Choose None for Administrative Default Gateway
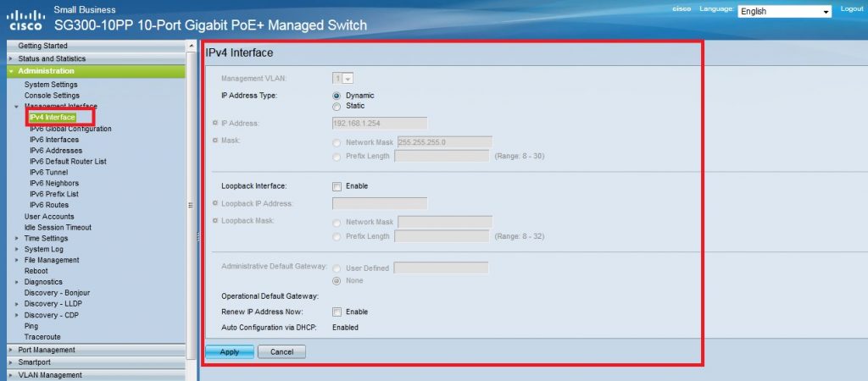Viewport: 868px width, 381px height. tap(336, 281)
